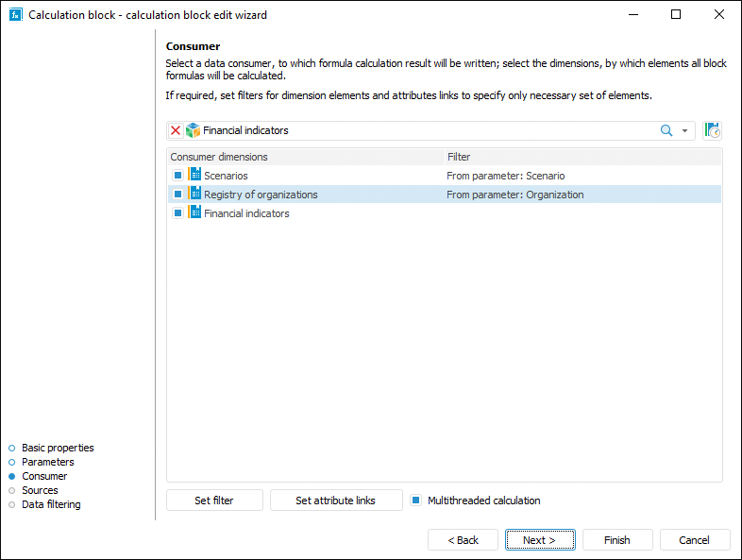Disable Multithreaded calculation checkbox
The width and height of the screenshot is (742, 560).
pyautogui.click(x=415, y=501)
